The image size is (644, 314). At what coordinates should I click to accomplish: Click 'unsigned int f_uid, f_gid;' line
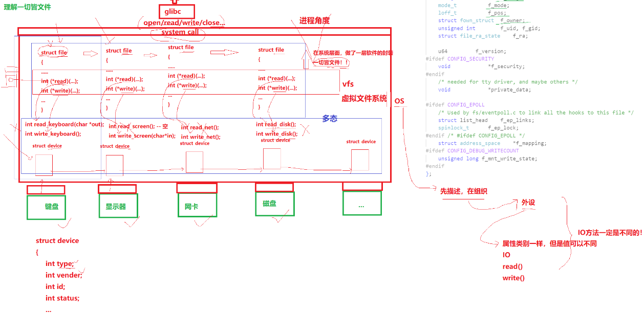point(489,28)
